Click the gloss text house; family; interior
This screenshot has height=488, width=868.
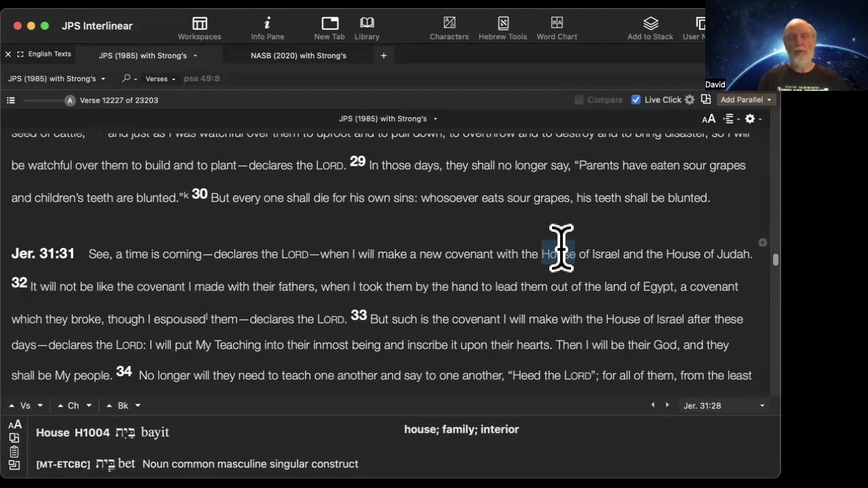461,429
